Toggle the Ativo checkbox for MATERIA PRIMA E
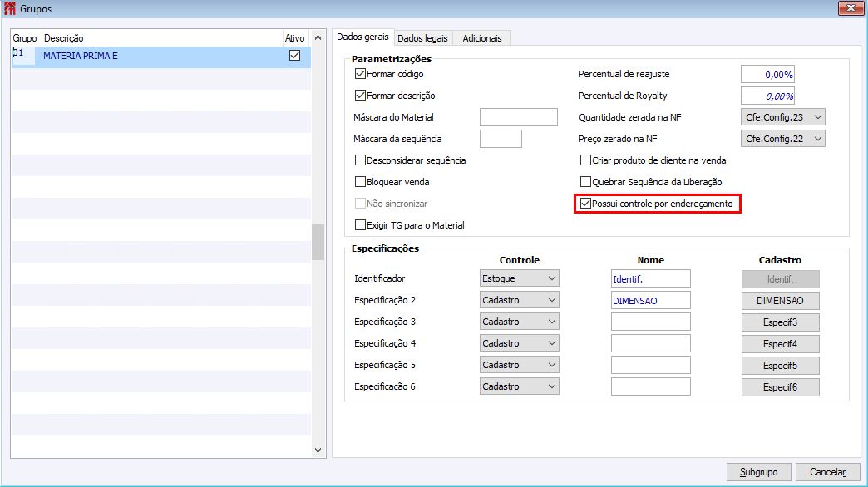 (294, 56)
